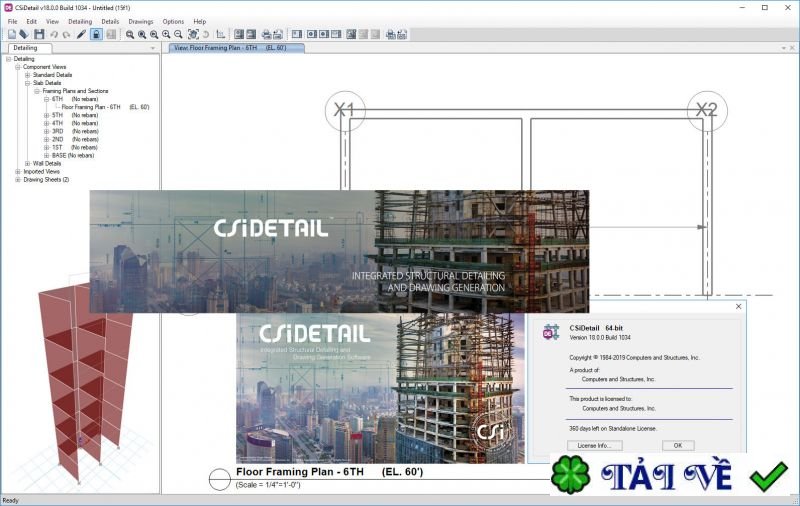
Task: Close the About CSiDetail dialog
Action: click(738, 307)
